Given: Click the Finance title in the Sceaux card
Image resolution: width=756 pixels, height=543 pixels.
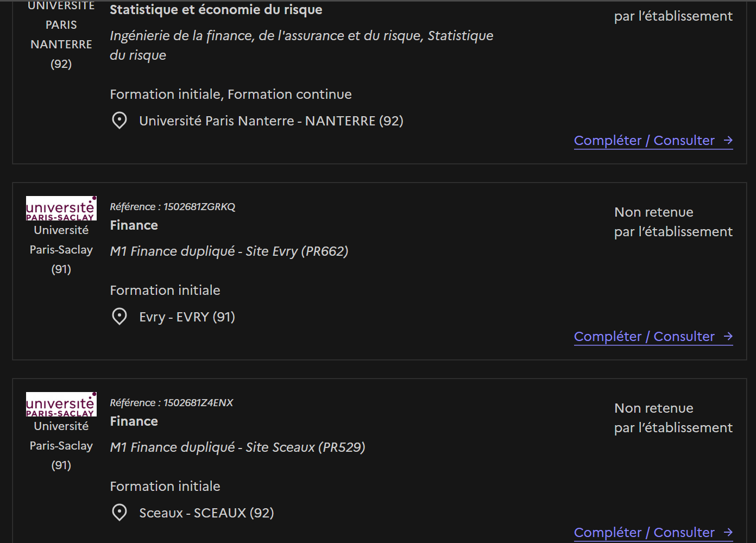Looking at the screenshot, I should (134, 421).
